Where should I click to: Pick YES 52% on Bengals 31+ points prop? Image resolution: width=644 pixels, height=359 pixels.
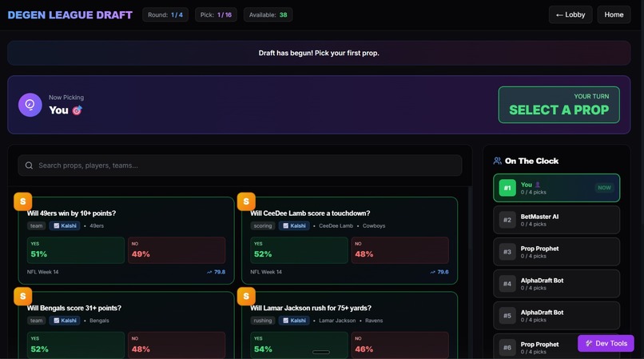coord(76,345)
